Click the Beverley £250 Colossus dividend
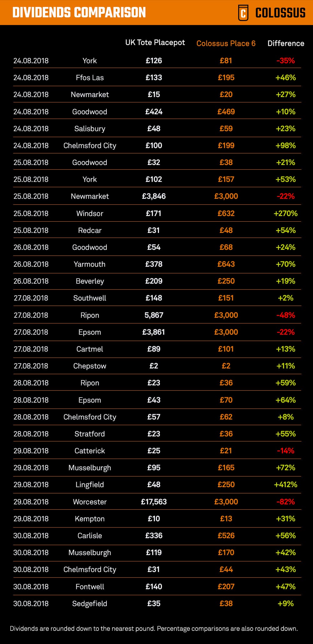The width and height of the screenshot is (313, 644). tap(226, 281)
